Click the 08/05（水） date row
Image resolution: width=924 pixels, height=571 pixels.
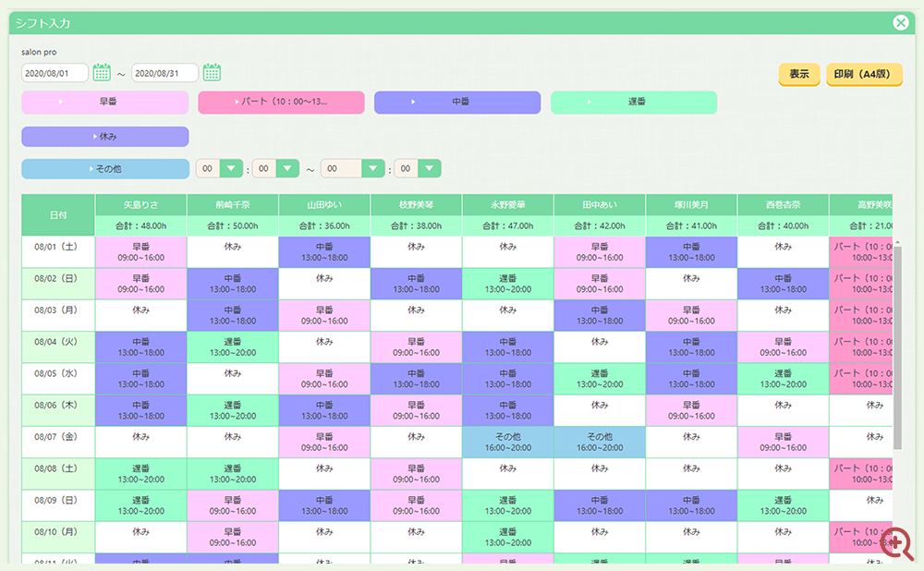click(x=58, y=379)
